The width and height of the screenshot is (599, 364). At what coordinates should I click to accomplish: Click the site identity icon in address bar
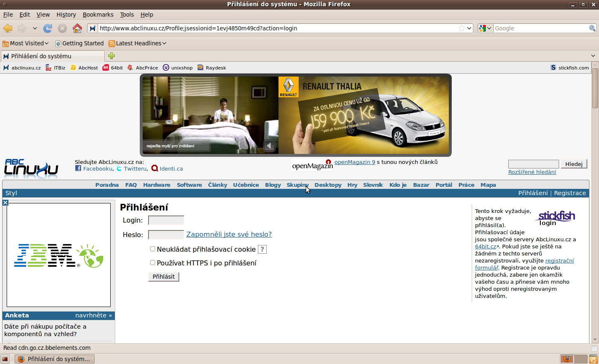(92, 28)
